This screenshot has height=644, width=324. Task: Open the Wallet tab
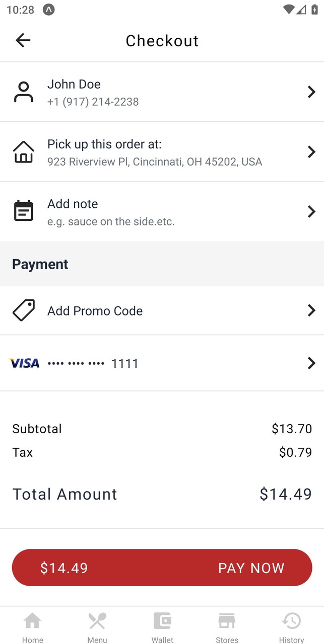click(x=162, y=627)
